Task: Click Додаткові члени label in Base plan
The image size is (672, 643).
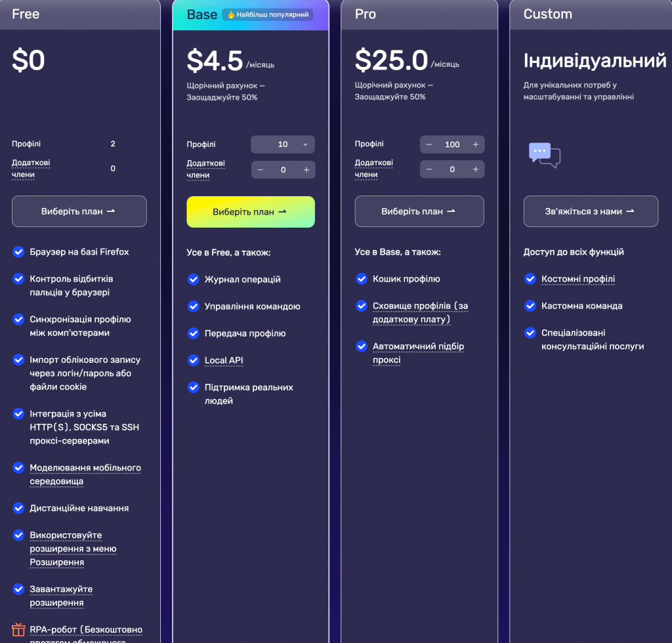Action: (205, 169)
